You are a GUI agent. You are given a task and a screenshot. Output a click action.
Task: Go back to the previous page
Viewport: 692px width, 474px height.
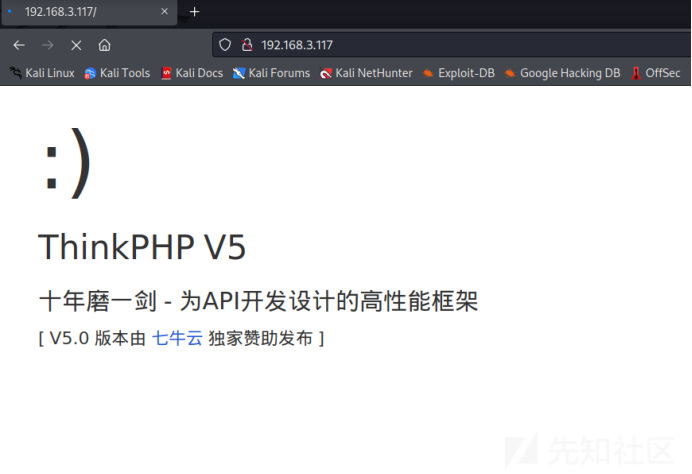(19, 45)
